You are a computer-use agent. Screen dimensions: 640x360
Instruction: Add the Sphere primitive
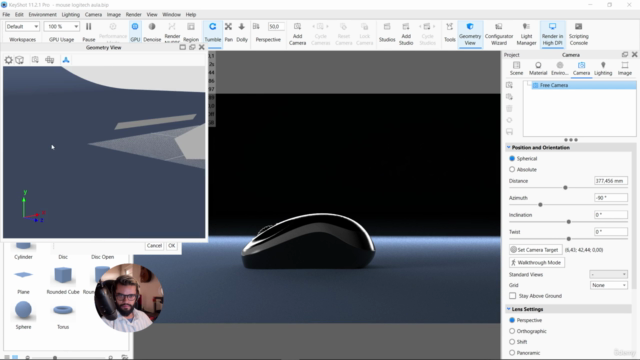[x=23, y=314]
